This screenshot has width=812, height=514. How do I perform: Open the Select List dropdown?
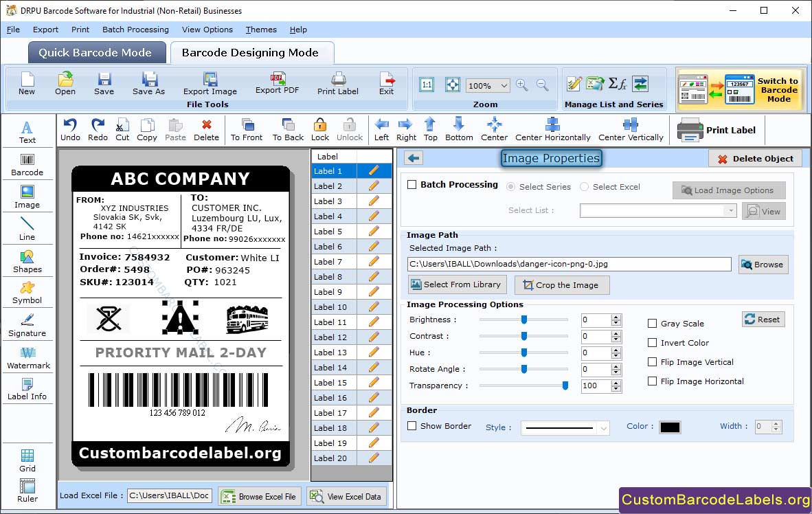pos(730,211)
